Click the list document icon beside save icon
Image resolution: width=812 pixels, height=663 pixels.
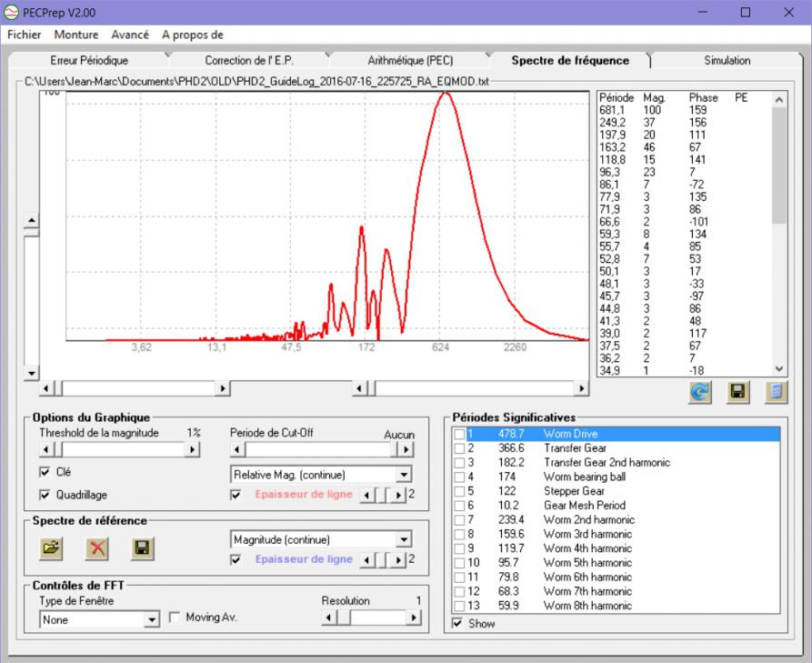[x=776, y=392]
